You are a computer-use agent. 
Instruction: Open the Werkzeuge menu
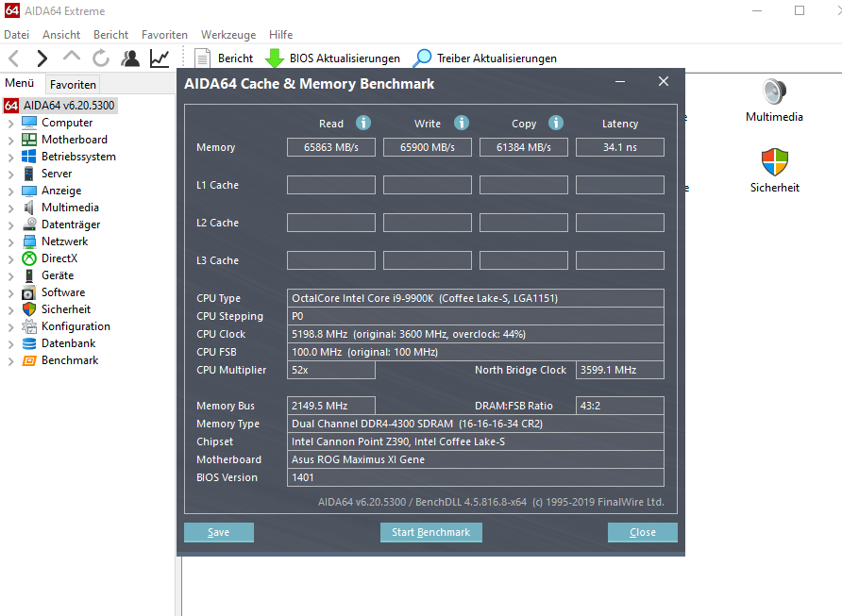tap(228, 35)
